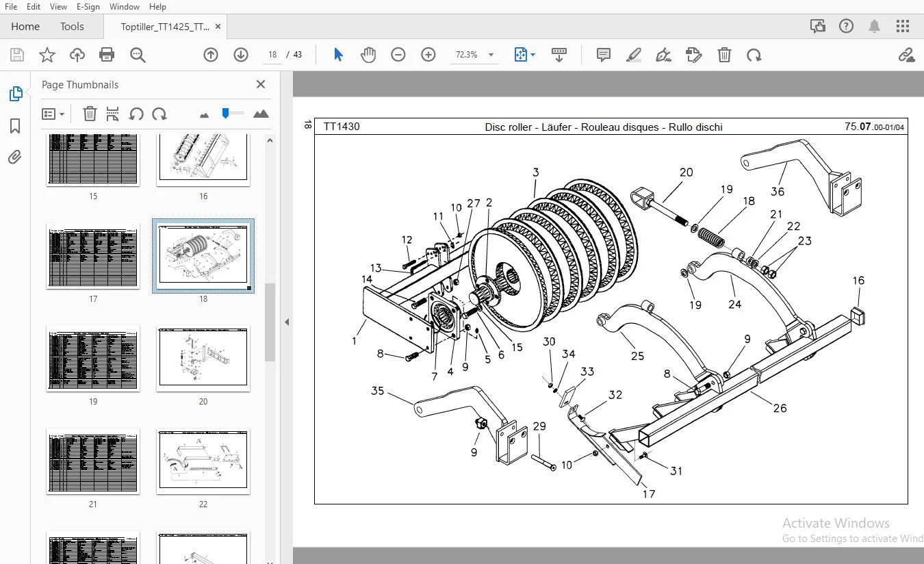Image resolution: width=924 pixels, height=564 pixels.
Task: Open the zoom level dropdown
Action: [491, 55]
